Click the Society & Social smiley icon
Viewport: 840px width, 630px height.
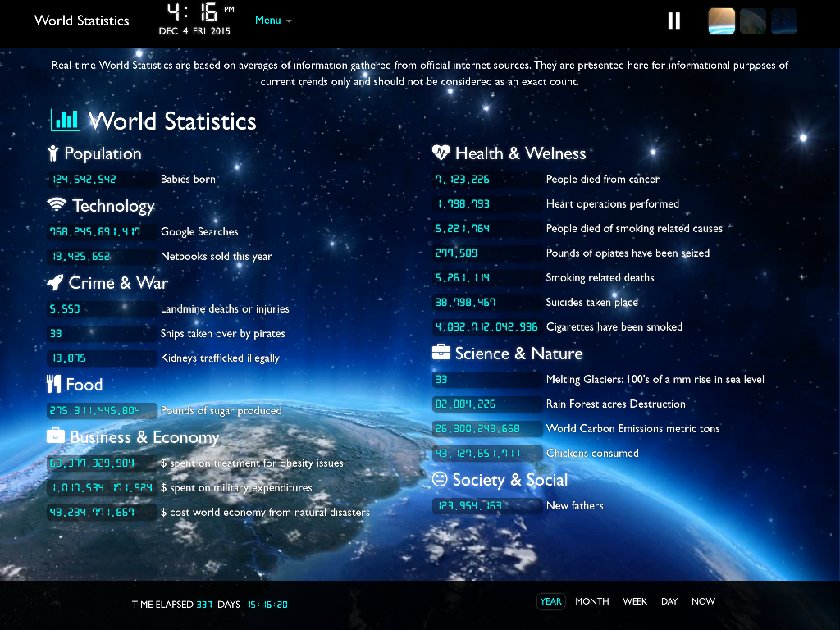tap(440, 479)
